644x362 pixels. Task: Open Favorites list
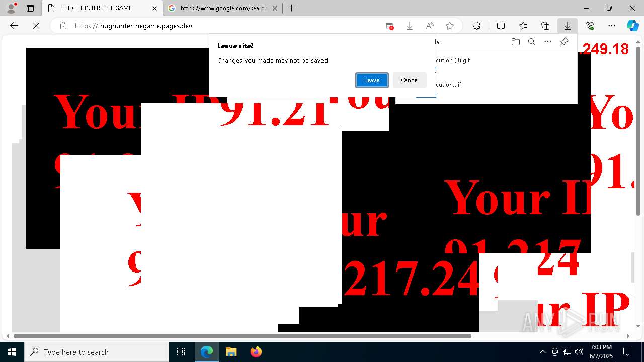coord(523,26)
